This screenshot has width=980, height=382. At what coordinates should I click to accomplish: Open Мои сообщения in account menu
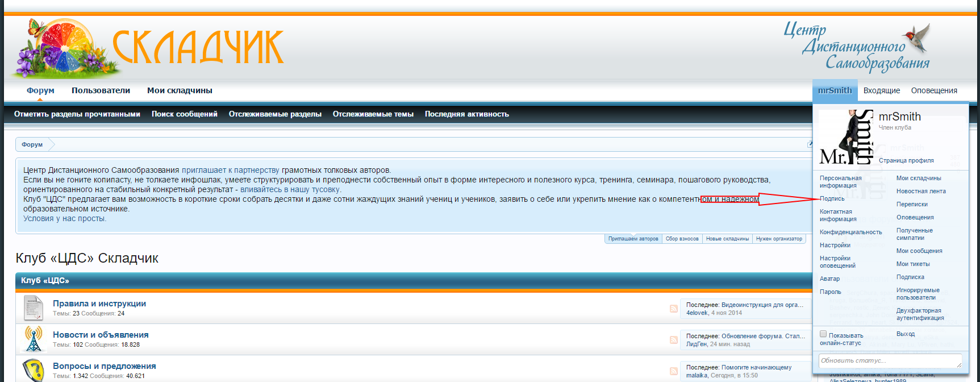click(x=919, y=251)
